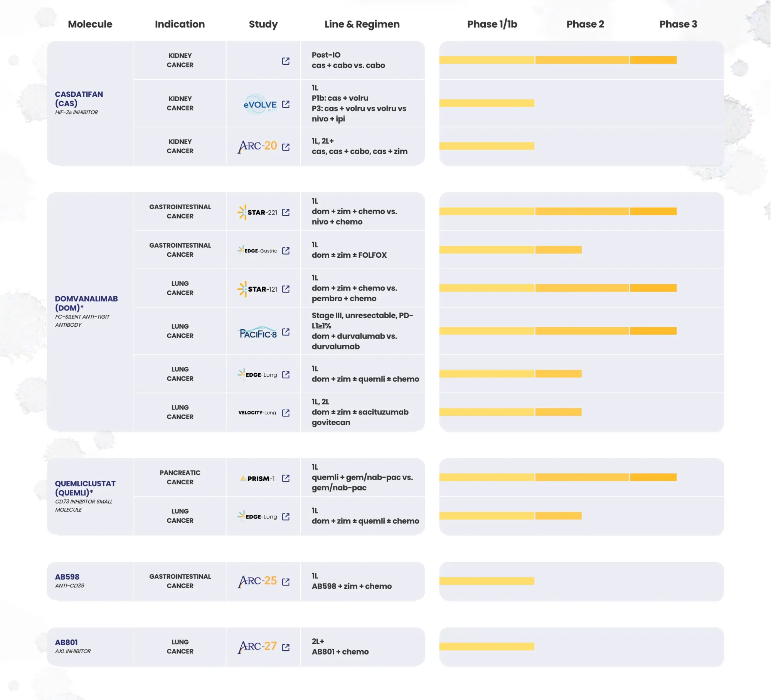This screenshot has height=700, width=771.
Task: Click external link icon beside ARC-25
Action: [286, 582]
